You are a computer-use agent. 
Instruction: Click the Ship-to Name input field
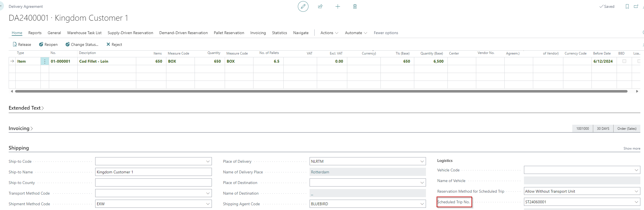click(x=153, y=172)
